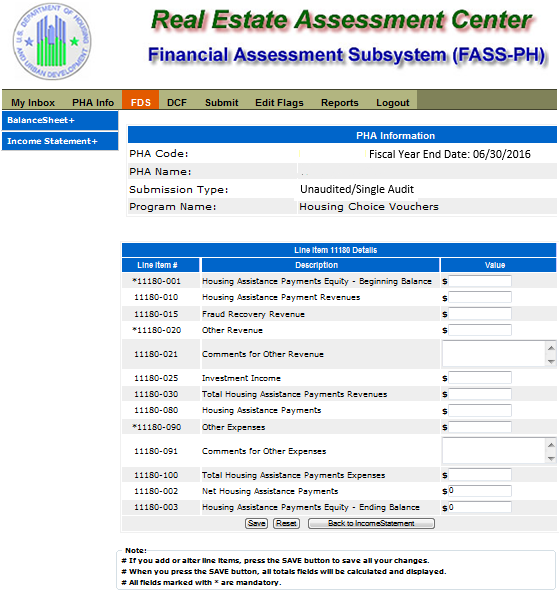Screen dimensions: 559x595
Task: Open the Edit Flags tab
Action: (x=279, y=102)
